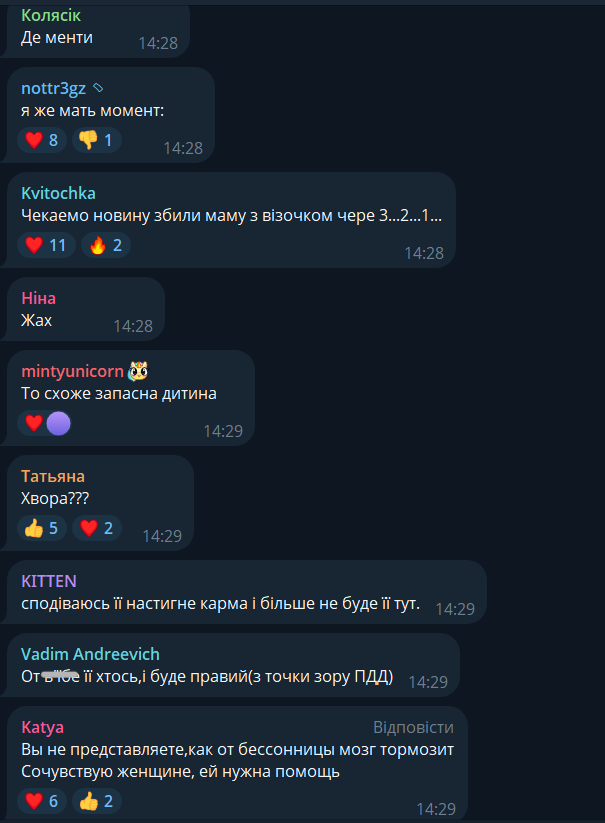Click the thumbs-up reaction on Татьяна's message
The height and width of the screenshot is (823, 605).
click(41, 528)
